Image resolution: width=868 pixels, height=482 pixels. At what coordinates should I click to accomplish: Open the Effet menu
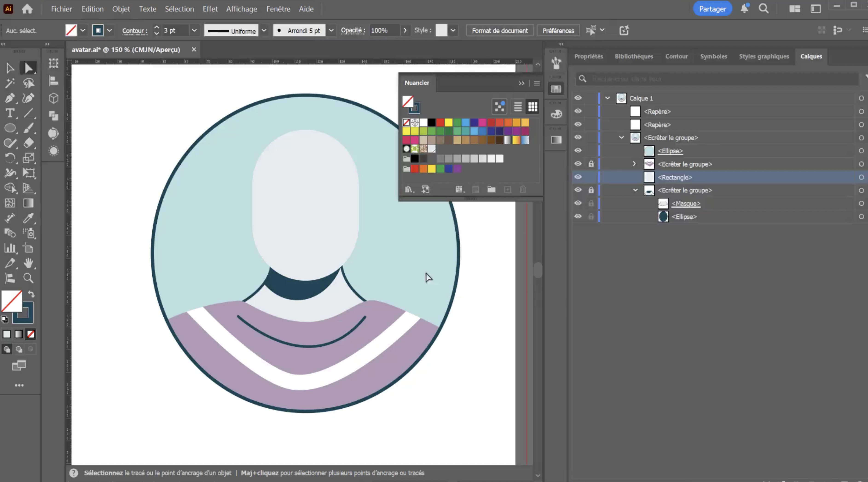point(210,9)
